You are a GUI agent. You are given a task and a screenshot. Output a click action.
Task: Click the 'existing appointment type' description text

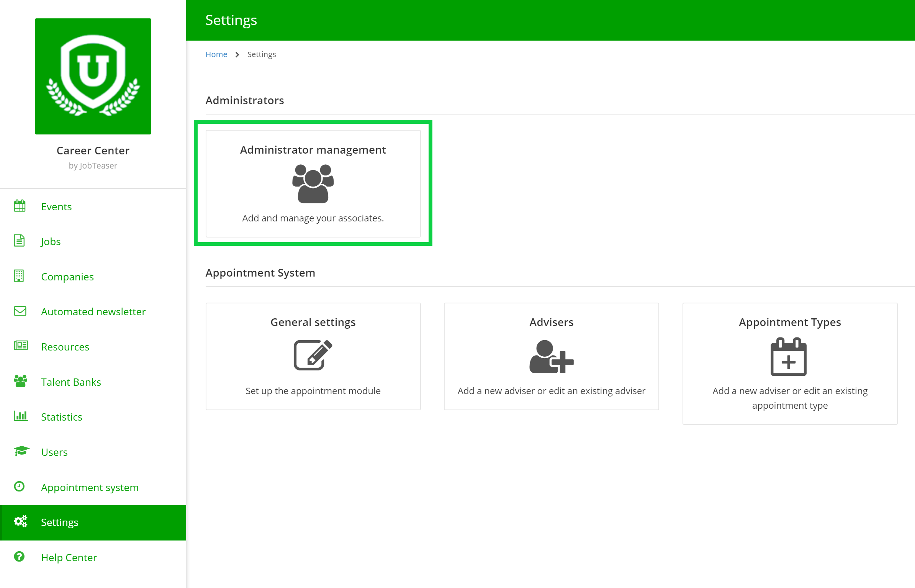(790, 398)
